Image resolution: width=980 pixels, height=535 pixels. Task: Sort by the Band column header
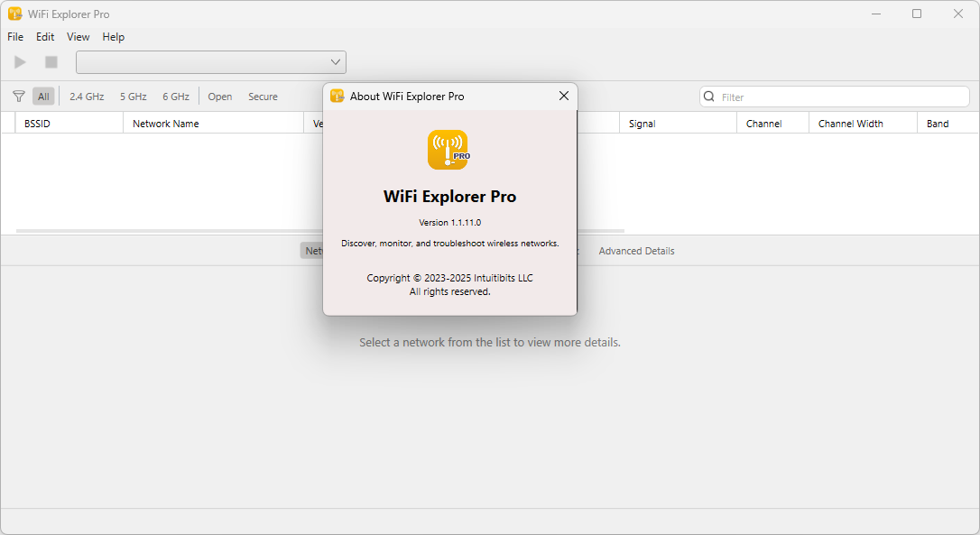point(948,123)
